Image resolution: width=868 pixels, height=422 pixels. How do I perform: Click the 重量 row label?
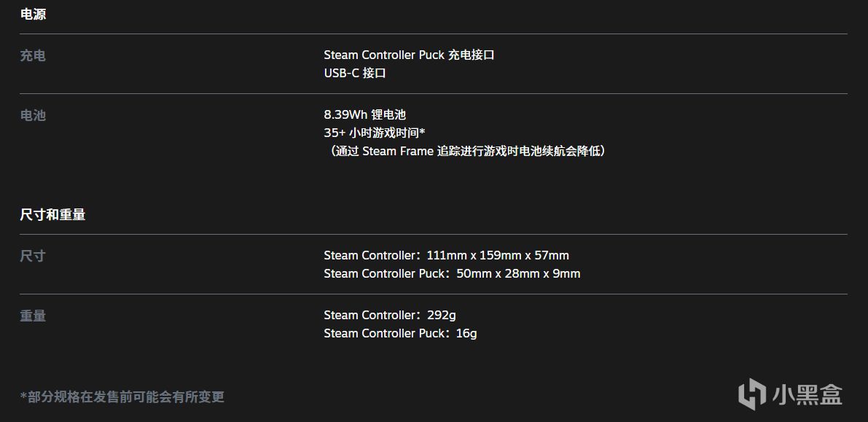pyautogui.click(x=33, y=316)
